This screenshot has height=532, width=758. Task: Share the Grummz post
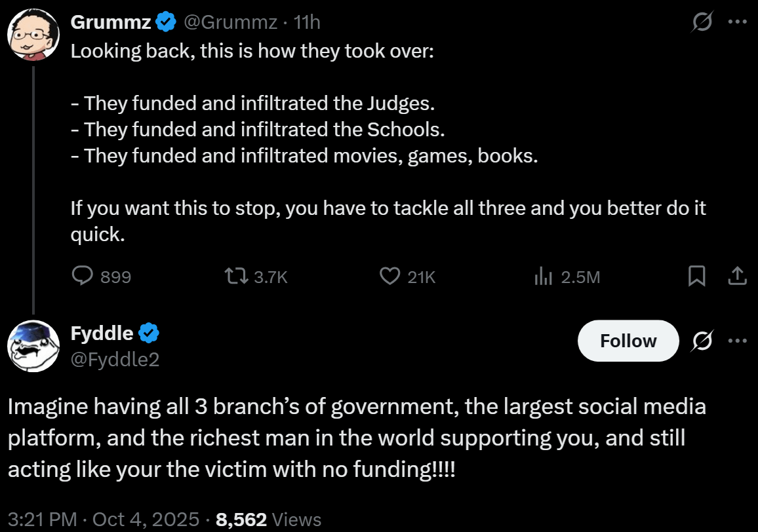click(x=738, y=276)
